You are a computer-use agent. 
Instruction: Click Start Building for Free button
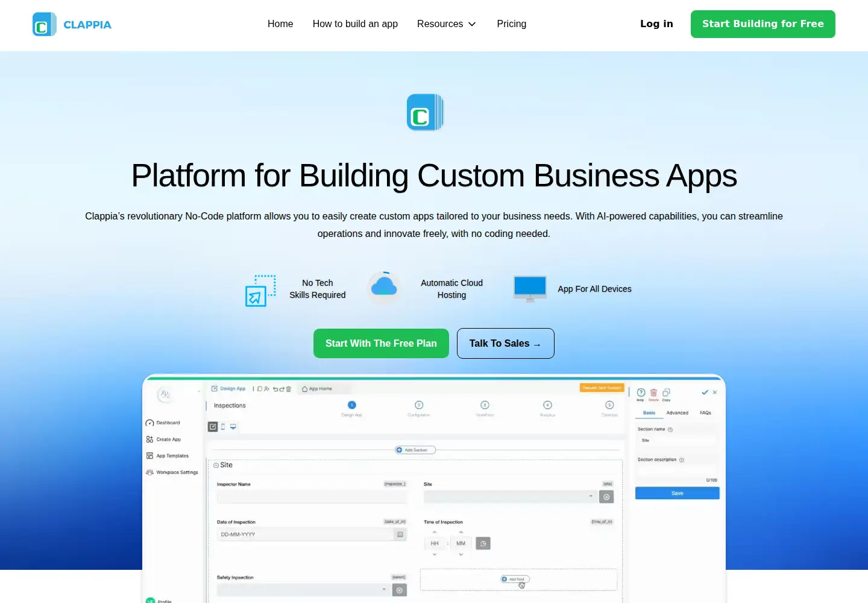pyautogui.click(x=763, y=24)
